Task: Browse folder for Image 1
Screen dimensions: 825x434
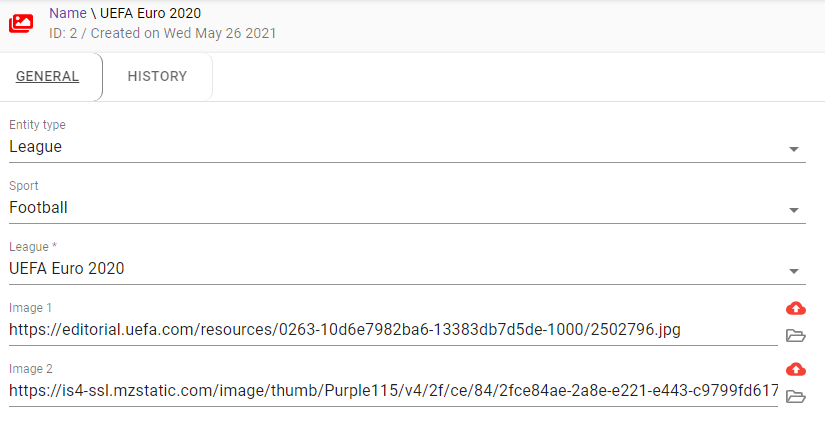Action: (x=796, y=335)
